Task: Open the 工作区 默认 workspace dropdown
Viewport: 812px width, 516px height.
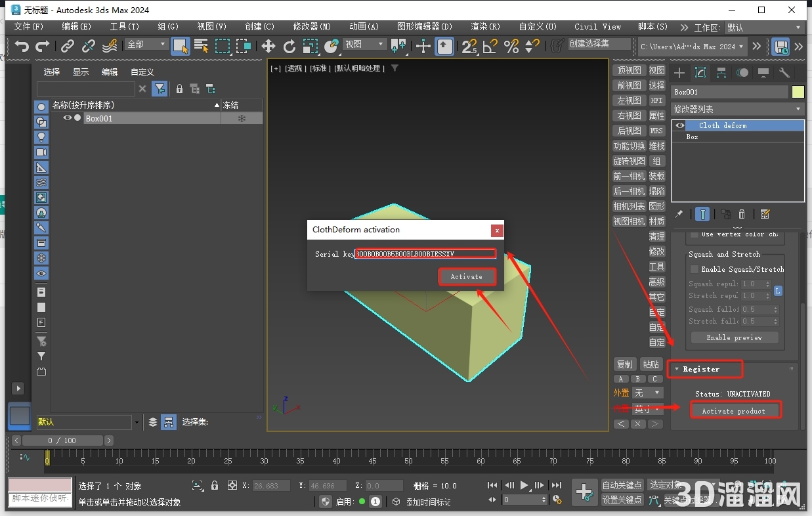Action: (763, 28)
